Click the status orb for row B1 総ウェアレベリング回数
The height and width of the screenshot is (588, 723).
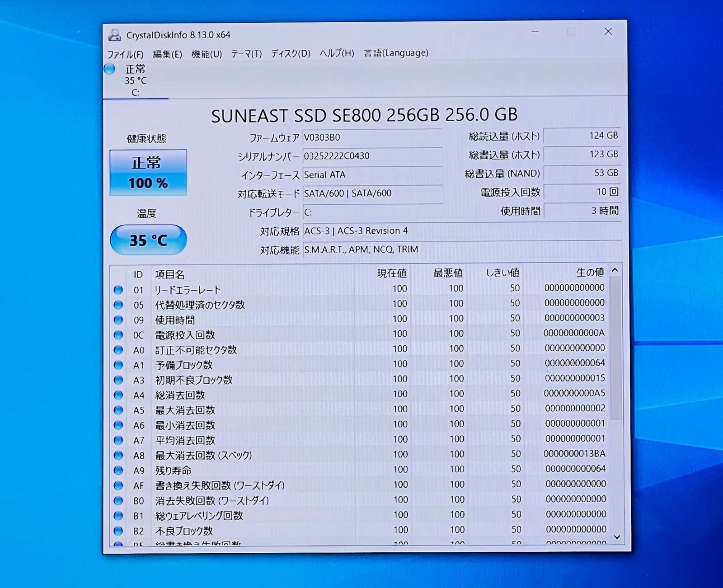coord(118,516)
